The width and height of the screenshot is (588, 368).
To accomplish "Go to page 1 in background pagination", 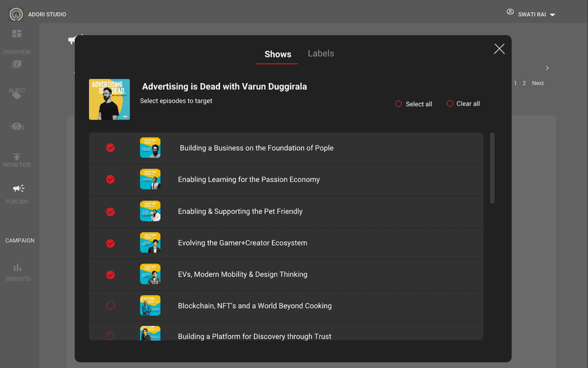I will 515,83.
